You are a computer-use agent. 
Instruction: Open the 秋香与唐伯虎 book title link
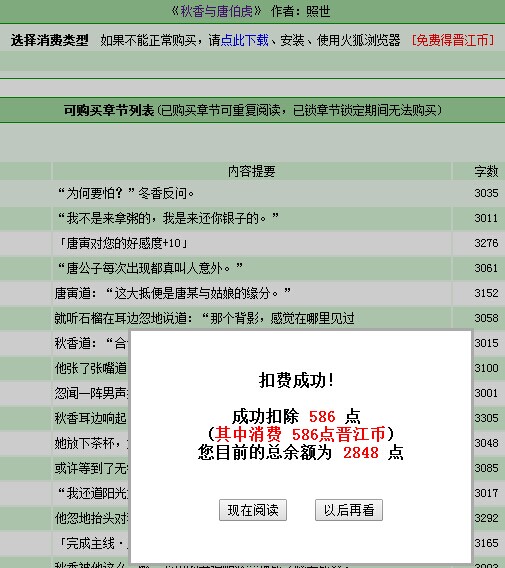(216, 12)
